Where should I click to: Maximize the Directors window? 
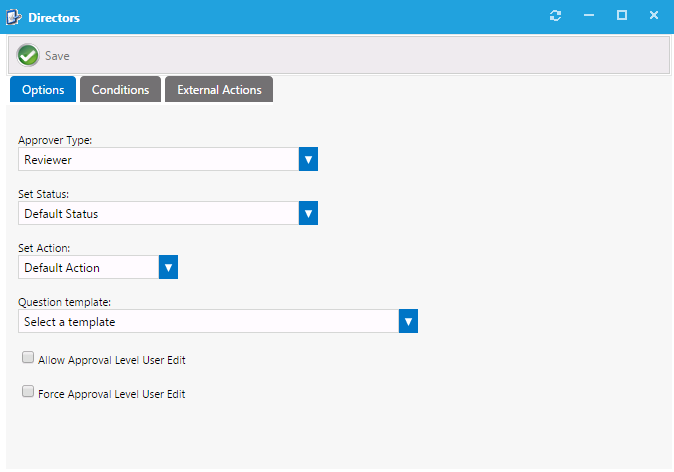tap(621, 17)
